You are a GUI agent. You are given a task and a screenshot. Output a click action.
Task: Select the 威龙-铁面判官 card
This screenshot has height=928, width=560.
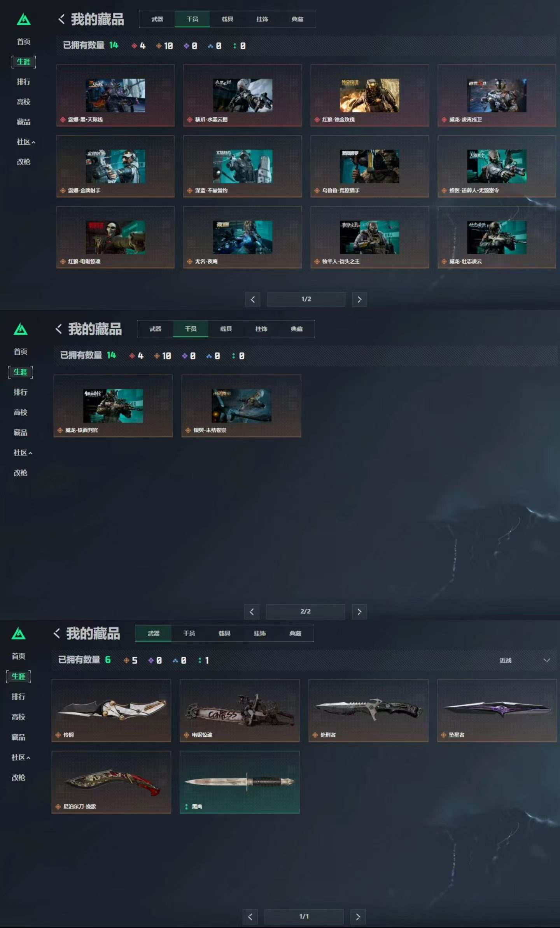[x=113, y=406]
